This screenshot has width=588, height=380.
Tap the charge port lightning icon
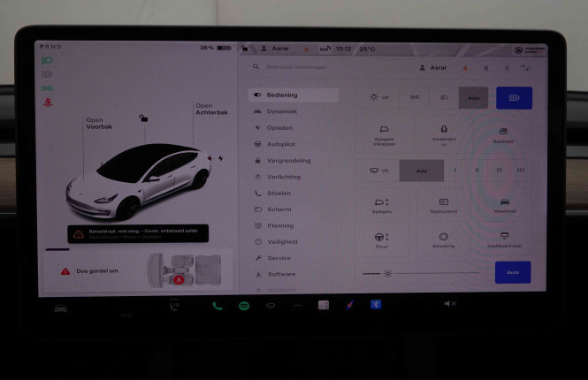point(220,158)
